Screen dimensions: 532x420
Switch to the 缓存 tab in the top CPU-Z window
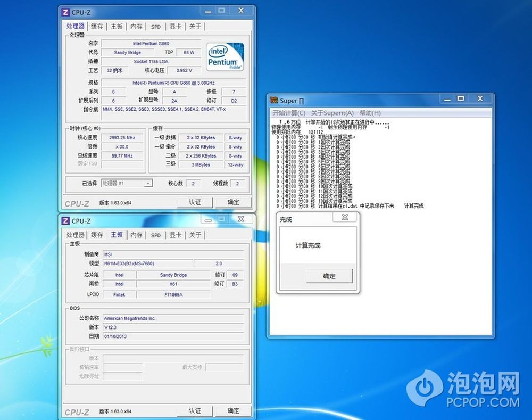(97, 27)
